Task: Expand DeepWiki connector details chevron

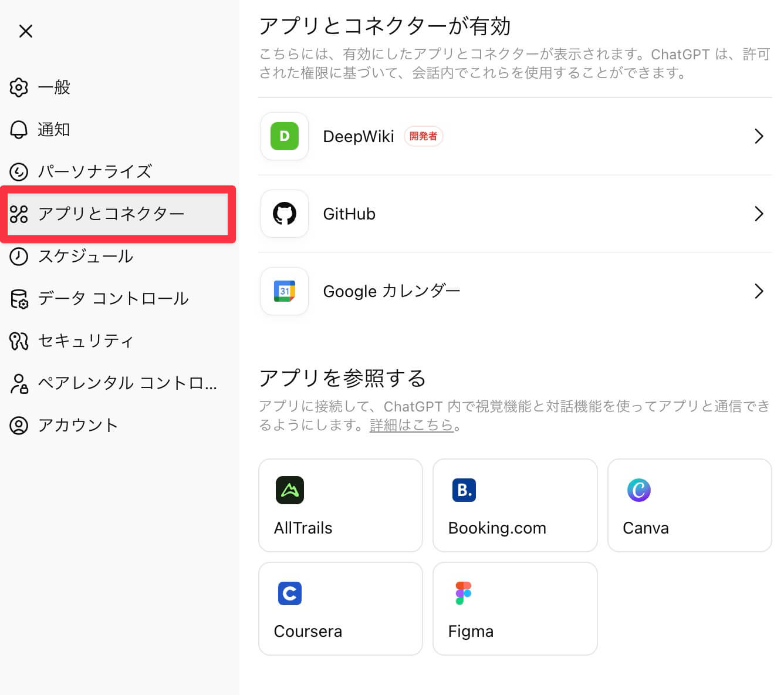Action: (758, 136)
